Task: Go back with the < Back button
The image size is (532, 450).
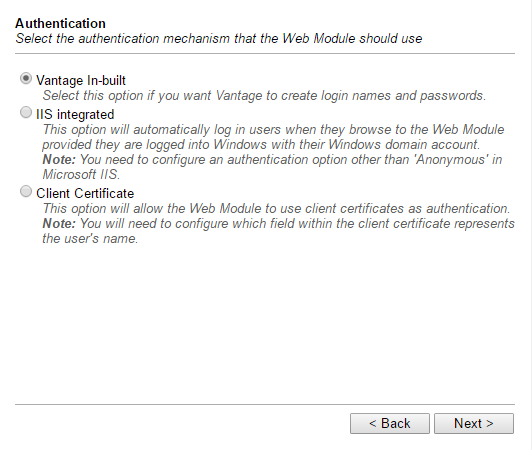Action: [x=390, y=423]
